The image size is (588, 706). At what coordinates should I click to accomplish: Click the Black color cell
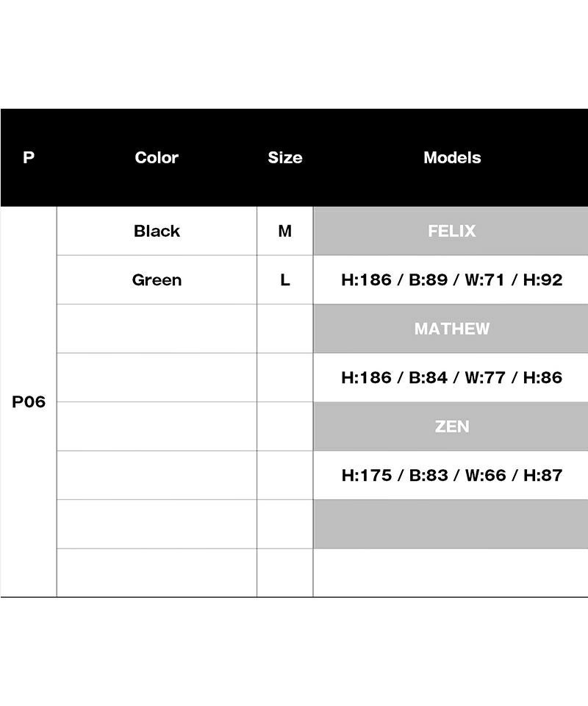pyautogui.click(x=157, y=231)
